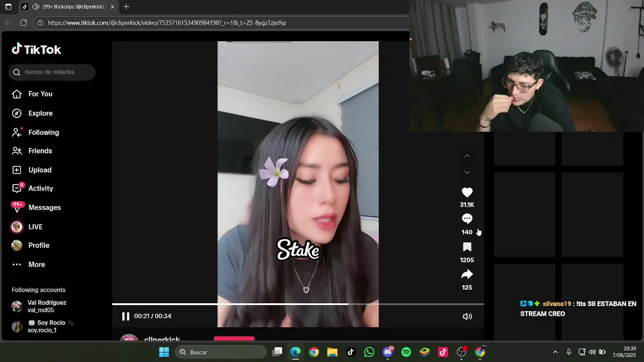Mute the Kickclips tab audio

35,7
